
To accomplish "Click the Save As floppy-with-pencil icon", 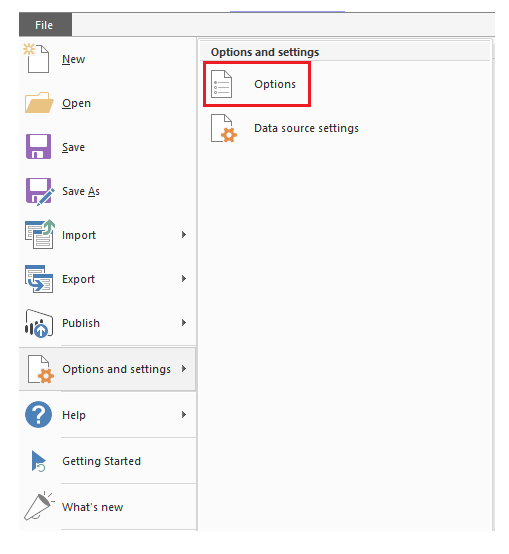I will [x=40, y=191].
